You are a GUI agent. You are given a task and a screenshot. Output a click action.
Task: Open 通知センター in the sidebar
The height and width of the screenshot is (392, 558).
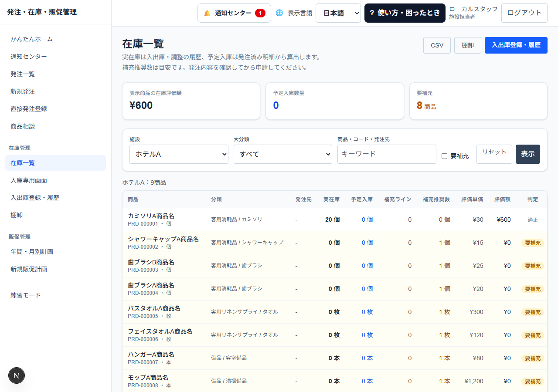55,57
